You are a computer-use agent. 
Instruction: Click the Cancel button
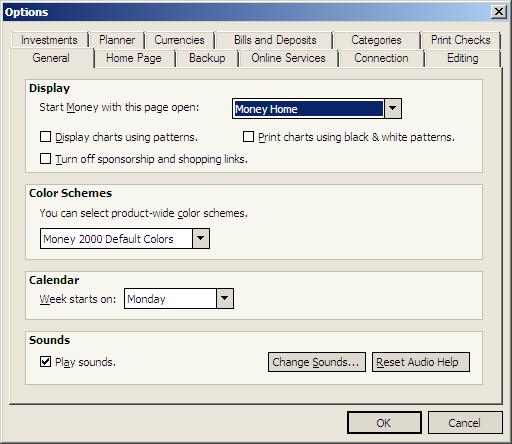(465, 423)
